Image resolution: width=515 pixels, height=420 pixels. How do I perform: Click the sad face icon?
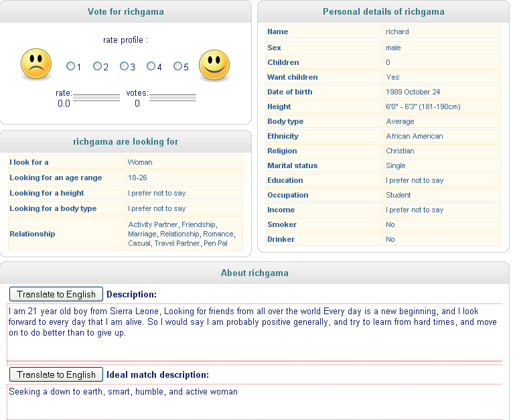click(36, 64)
